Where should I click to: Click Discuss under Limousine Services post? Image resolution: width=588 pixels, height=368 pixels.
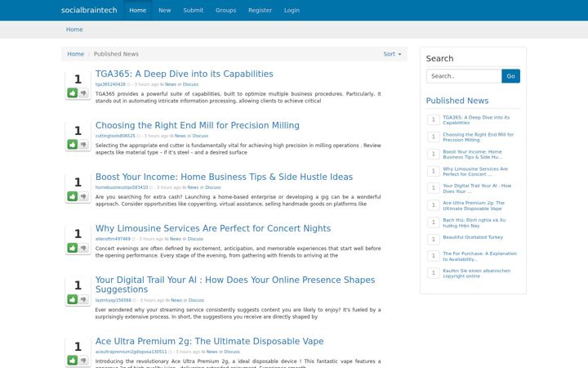[x=195, y=239]
